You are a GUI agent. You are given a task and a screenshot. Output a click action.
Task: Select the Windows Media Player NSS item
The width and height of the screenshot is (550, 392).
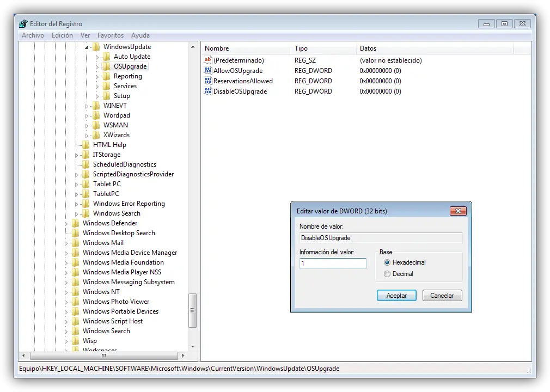(x=122, y=272)
